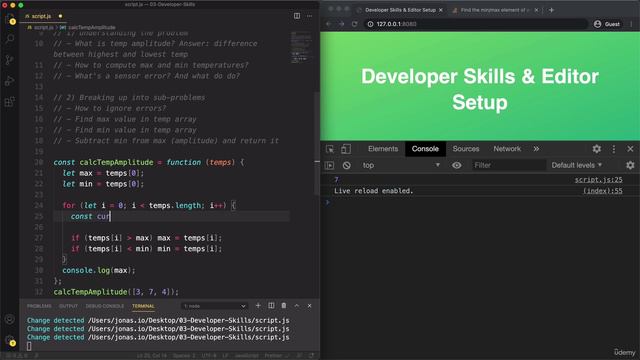Screen dimensions: 640x360
Task: Open script.js:25 source link
Action: pos(598,180)
